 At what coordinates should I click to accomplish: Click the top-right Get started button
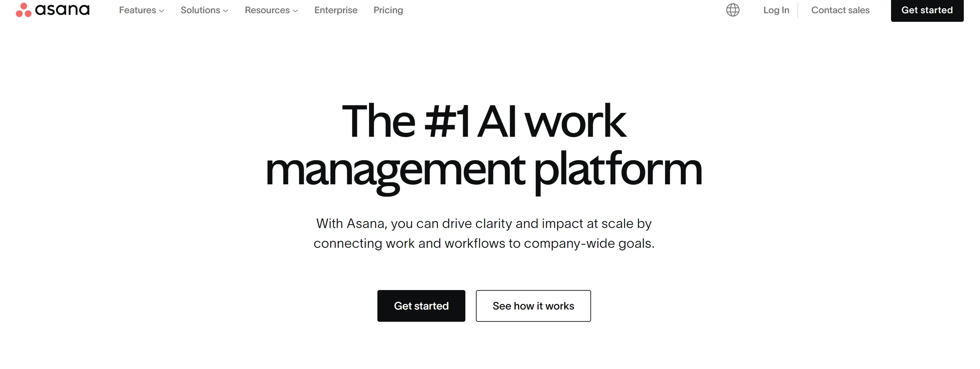tap(927, 9)
